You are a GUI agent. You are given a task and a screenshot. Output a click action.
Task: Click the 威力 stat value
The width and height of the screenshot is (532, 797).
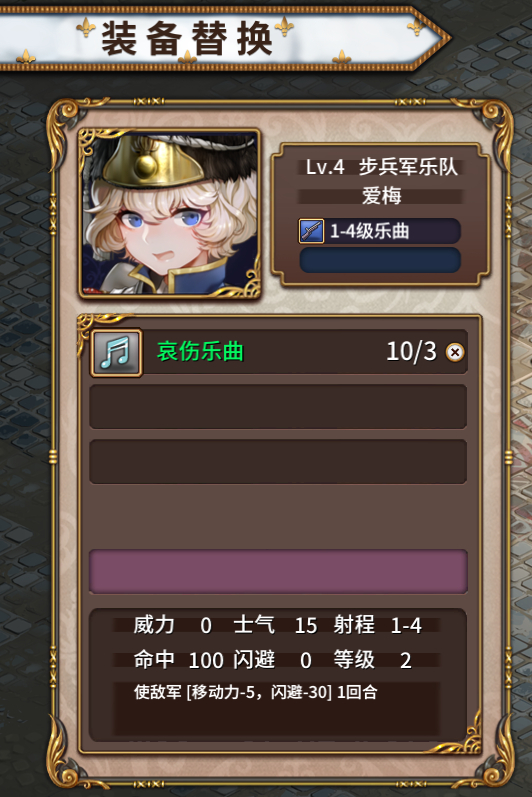pyautogui.click(x=206, y=626)
